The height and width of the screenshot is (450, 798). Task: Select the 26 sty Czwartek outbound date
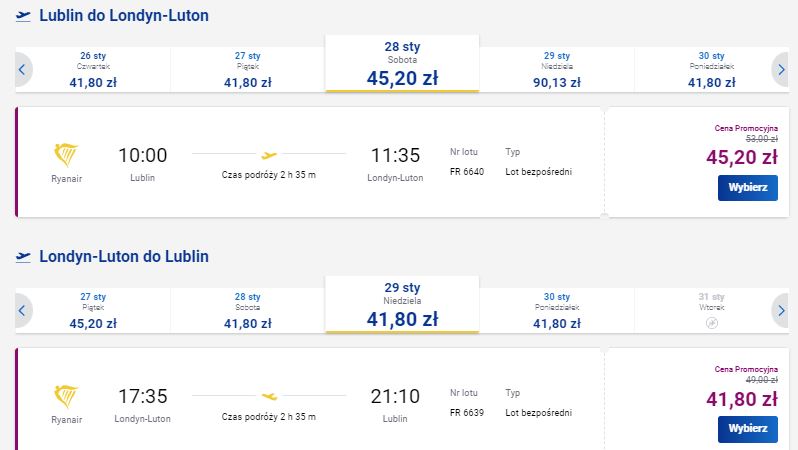93,70
